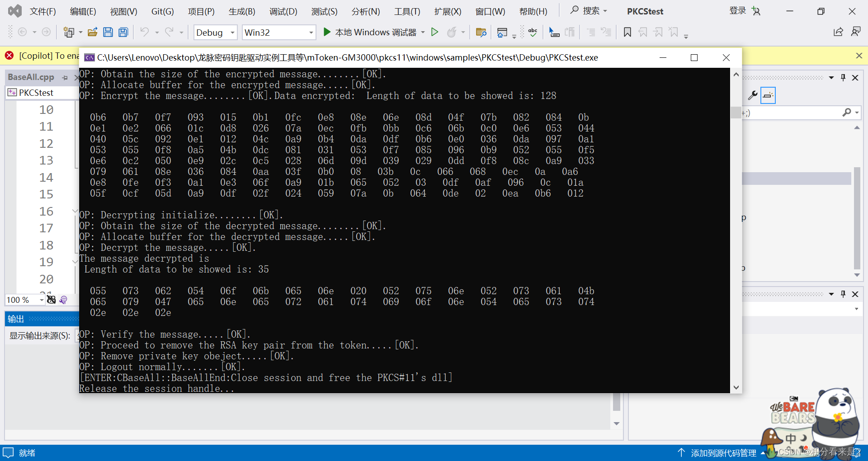
Task: Collapse the code block at line 16
Action: pyautogui.click(x=75, y=211)
